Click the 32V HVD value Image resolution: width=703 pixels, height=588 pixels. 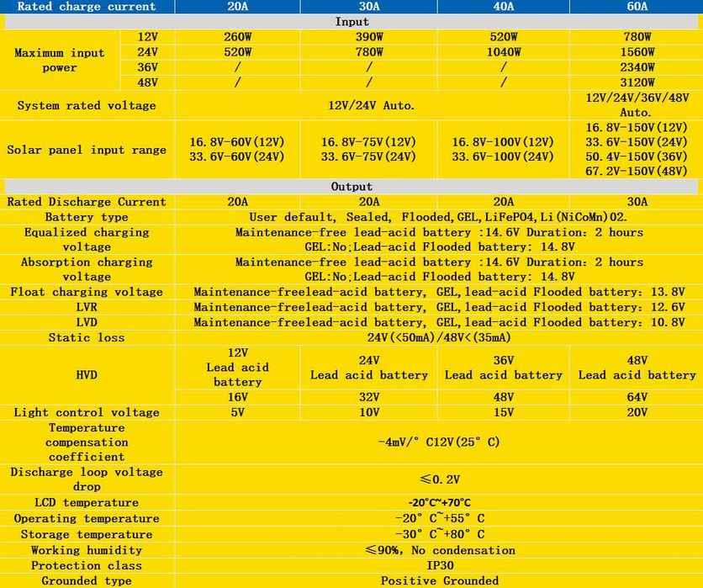tap(369, 397)
